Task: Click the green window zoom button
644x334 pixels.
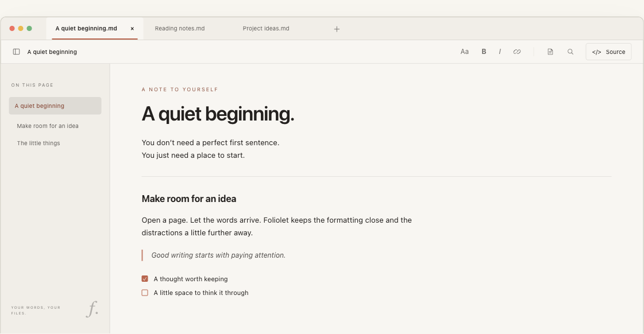Action: pyautogui.click(x=29, y=28)
